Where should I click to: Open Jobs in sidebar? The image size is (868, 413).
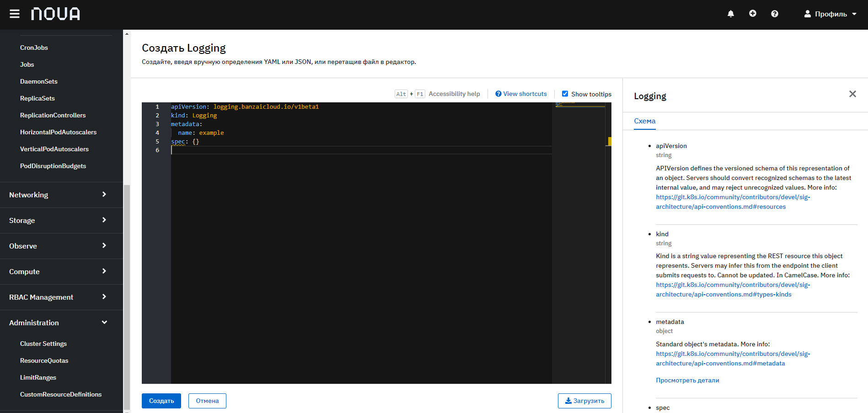coord(27,64)
